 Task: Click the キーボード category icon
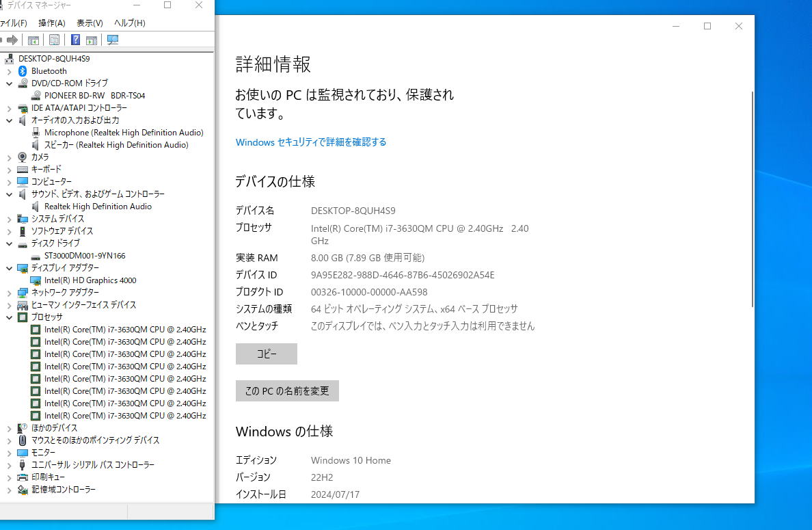(x=23, y=170)
